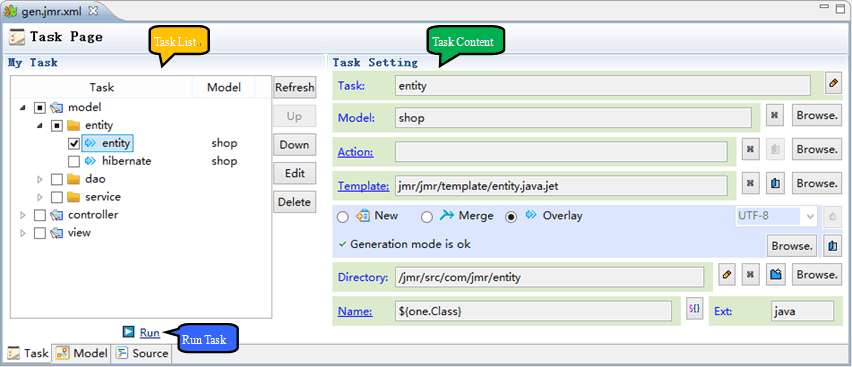Click the service folder icon
Image resolution: width=852 pixels, height=367 pixels.
(x=74, y=197)
